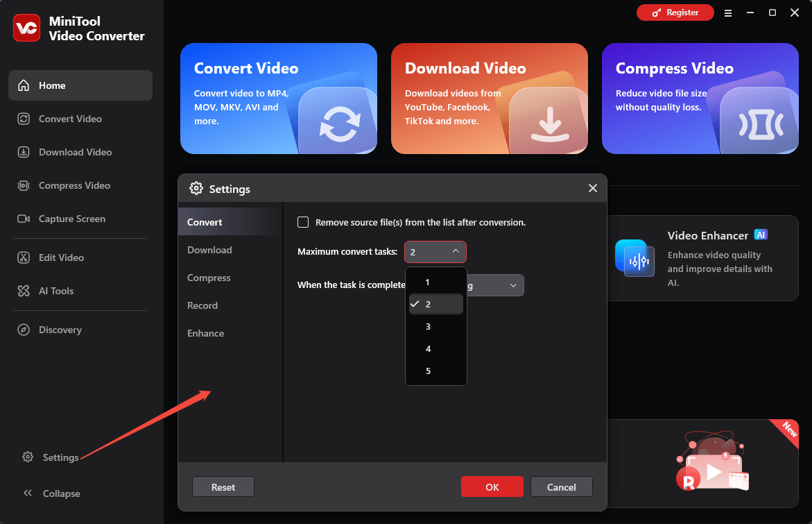
Task: Click Cancel in Settings dialog
Action: (x=562, y=487)
